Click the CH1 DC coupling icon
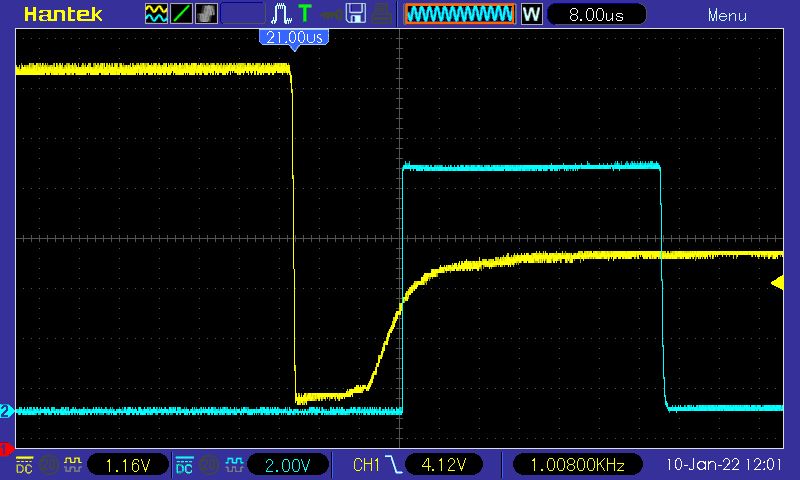The height and width of the screenshot is (480, 800). 24,465
